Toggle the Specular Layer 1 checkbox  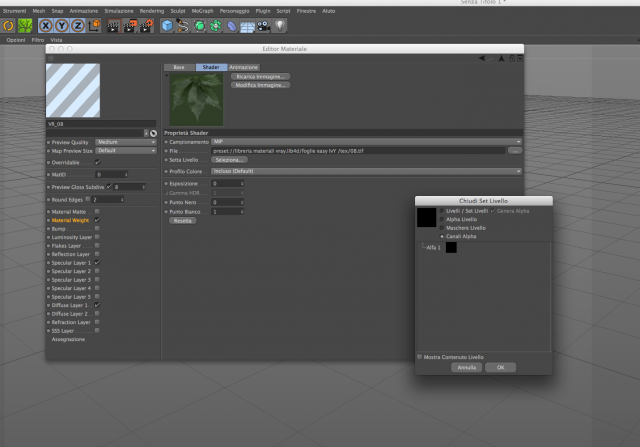pyautogui.click(x=97, y=262)
